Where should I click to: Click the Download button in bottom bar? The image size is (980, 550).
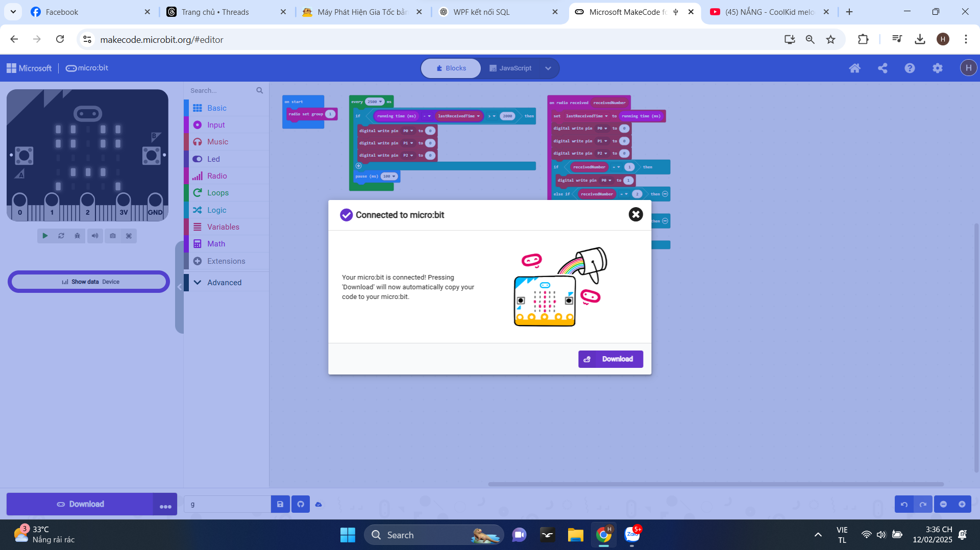point(80,504)
